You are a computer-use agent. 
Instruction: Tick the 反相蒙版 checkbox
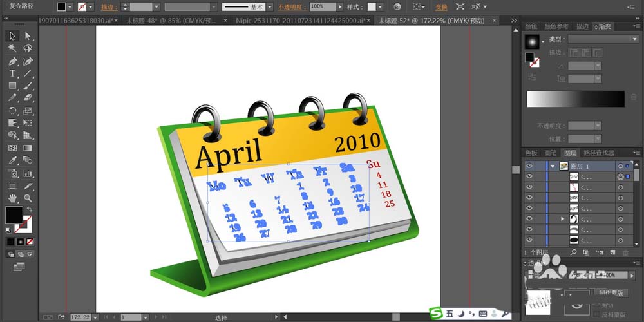(x=598, y=315)
